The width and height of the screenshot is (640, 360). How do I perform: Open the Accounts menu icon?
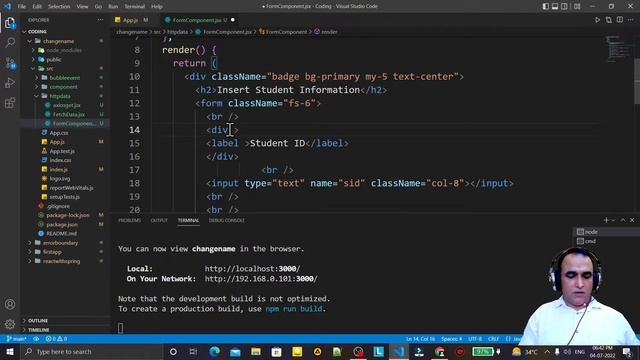(10, 304)
